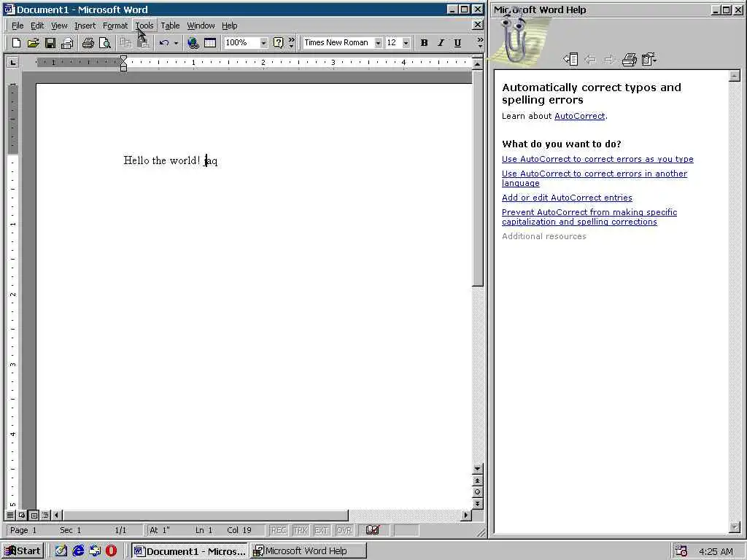Open 'Use AutoCorrect to correct errors as you type'
747x560 pixels.
click(x=597, y=160)
